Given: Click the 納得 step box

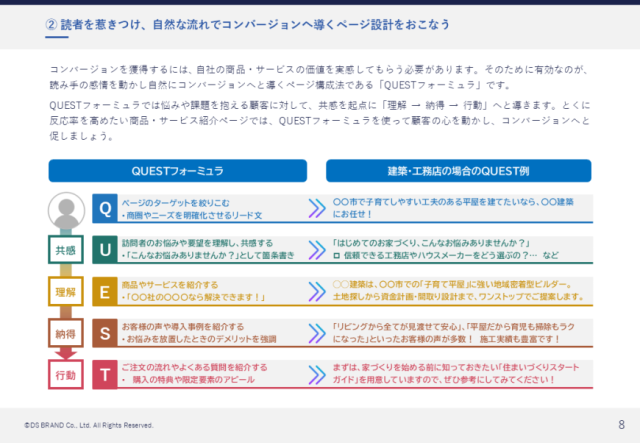Looking at the screenshot, I should pyautogui.click(x=66, y=333).
